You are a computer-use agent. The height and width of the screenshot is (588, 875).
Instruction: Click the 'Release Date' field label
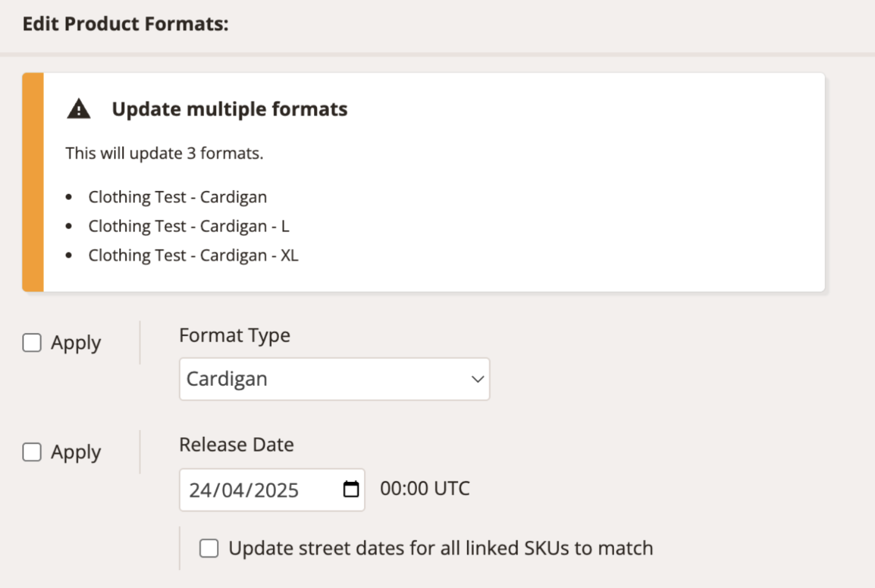point(236,445)
